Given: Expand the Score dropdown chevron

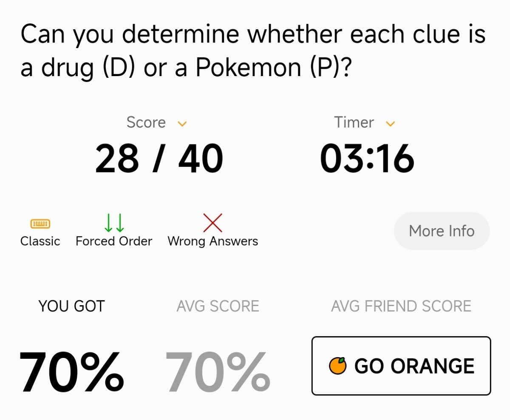Looking at the screenshot, I should [182, 124].
